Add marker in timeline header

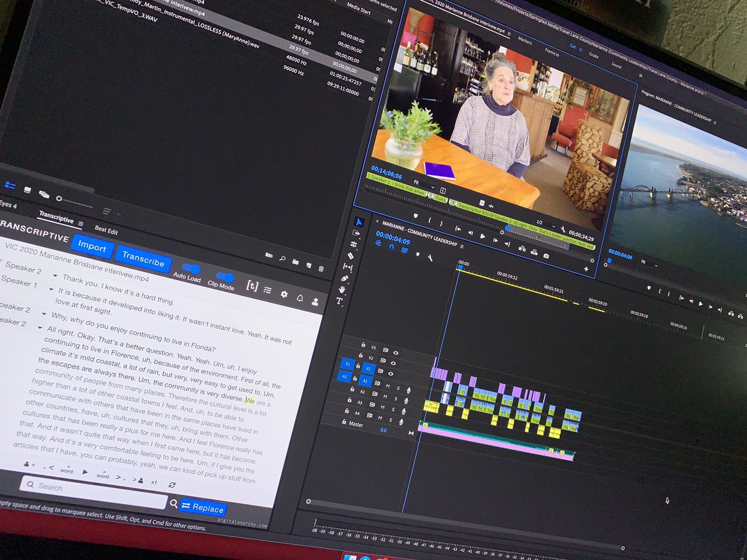[x=417, y=253]
